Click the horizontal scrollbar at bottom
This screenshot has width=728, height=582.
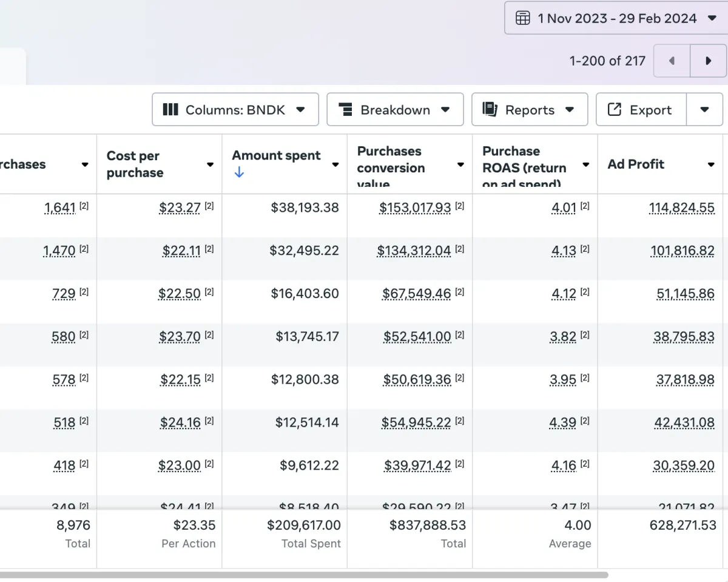303,574
